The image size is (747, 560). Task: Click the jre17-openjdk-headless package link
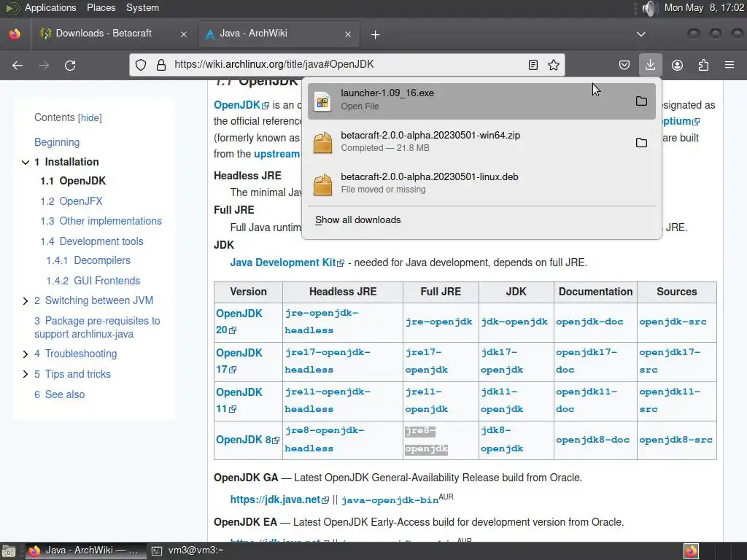tap(328, 361)
